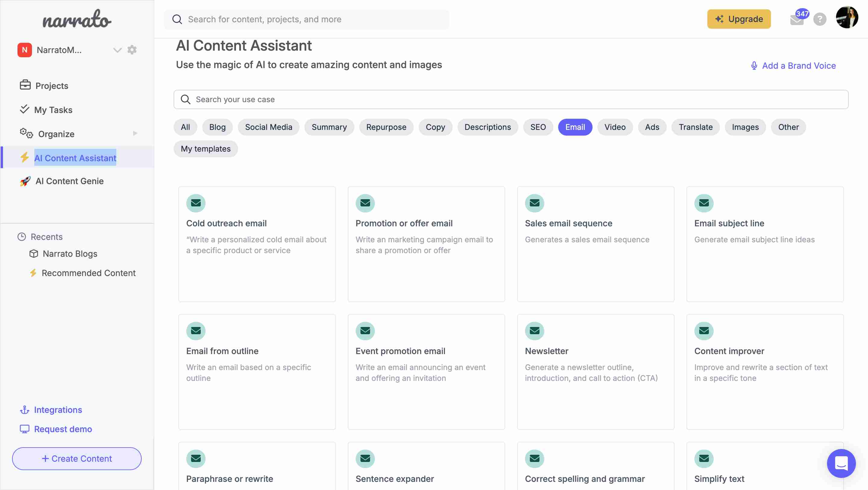The height and width of the screenshot is (490, 868).
Task: Click the Create Content button
Action: click(77, 458)
